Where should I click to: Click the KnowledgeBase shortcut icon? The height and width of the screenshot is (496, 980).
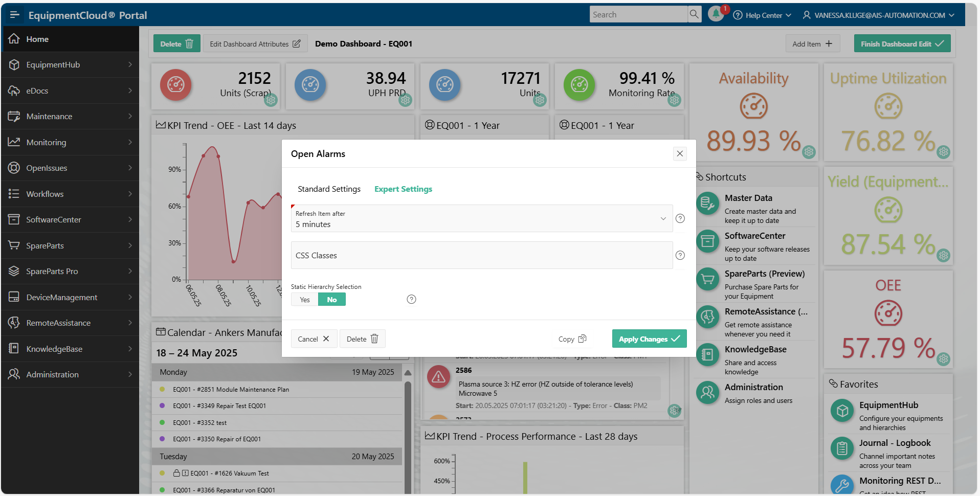click(x=708, y=354)
